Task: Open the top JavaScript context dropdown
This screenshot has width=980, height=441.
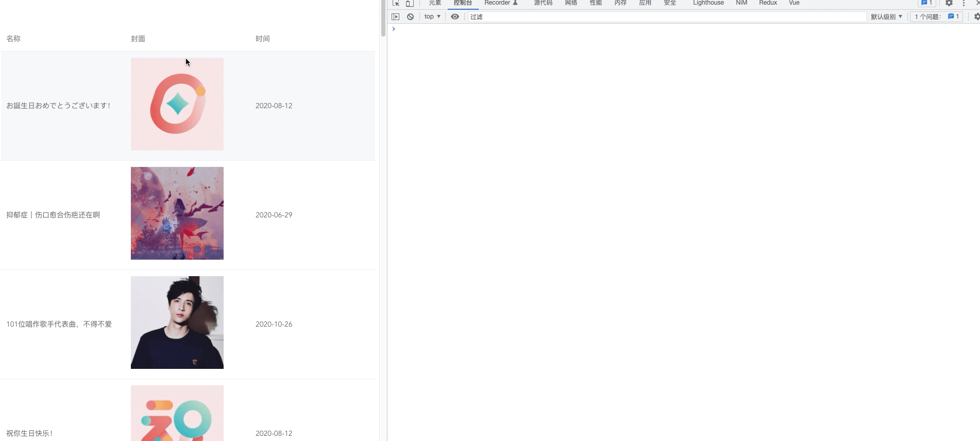Action: 432,17
